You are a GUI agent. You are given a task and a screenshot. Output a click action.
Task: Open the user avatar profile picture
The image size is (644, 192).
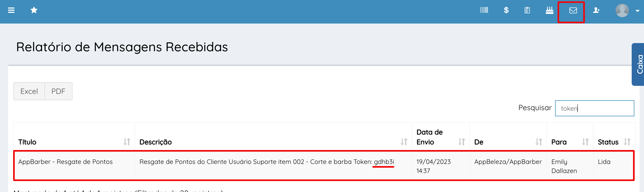point(622,10)
